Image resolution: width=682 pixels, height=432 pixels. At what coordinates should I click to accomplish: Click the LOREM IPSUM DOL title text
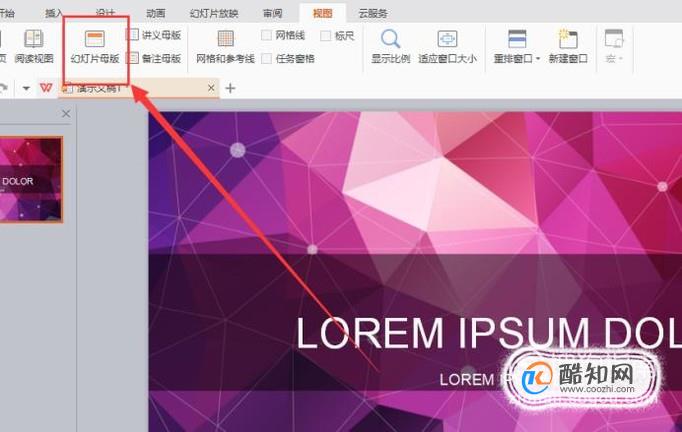click(489, 333)
